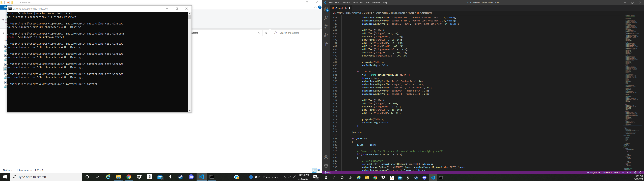The width and height of the screenshot is (644, 181).
Task: Click the feedback icon in status bar
Action: click(635, 172)
